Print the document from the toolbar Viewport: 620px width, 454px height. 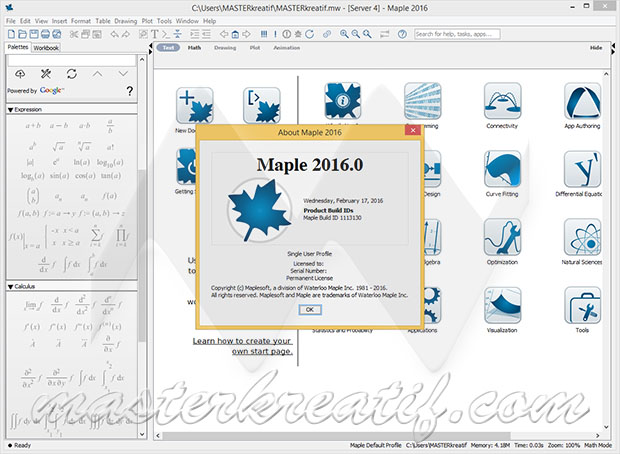tap(45, 34)
